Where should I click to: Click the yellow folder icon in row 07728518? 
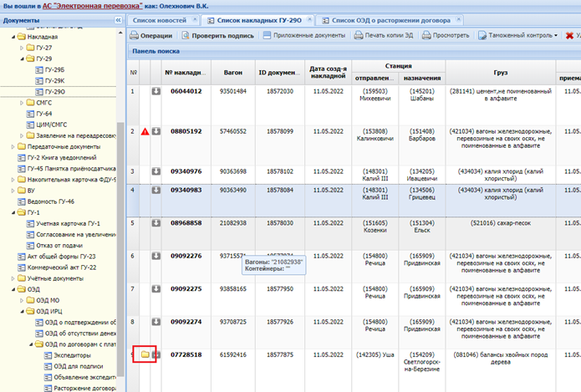pyautogui.click(x=145, y=354)
